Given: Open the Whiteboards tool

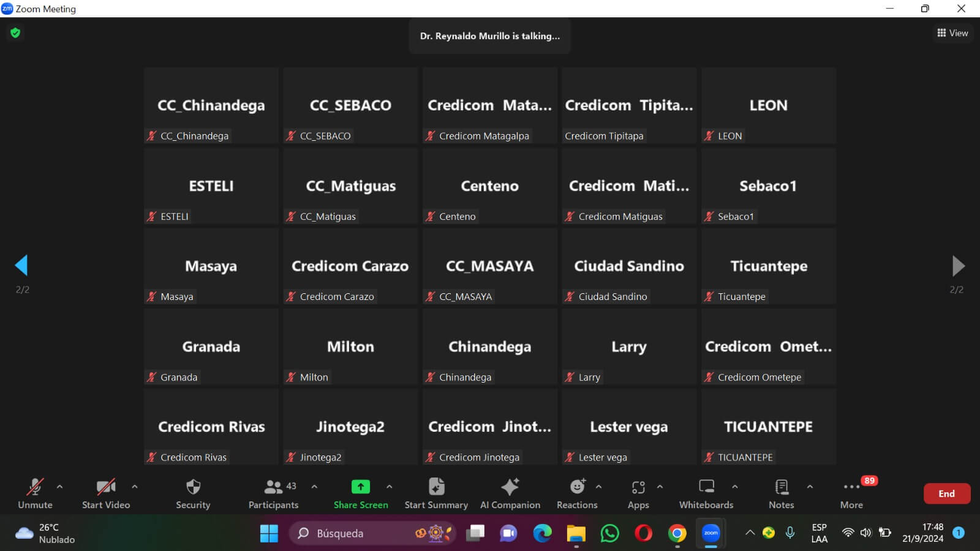Looking at the screenshot, I should coord(706,487).
